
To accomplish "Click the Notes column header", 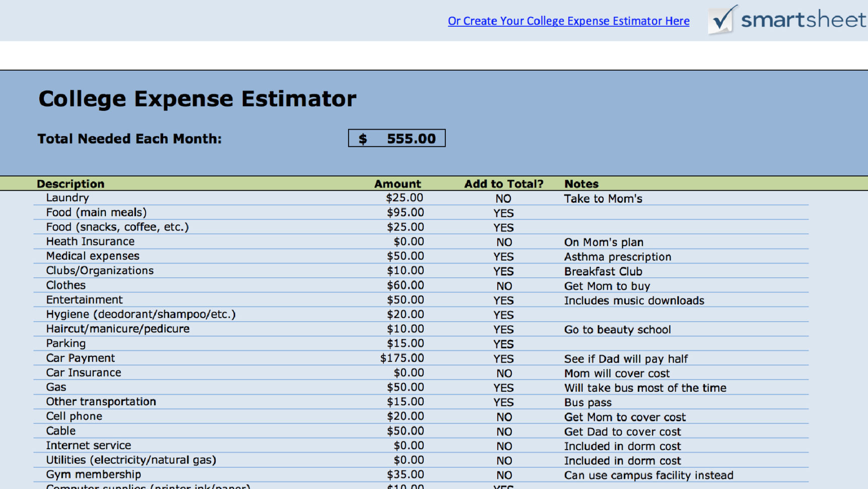I will (x=581, y=184).
